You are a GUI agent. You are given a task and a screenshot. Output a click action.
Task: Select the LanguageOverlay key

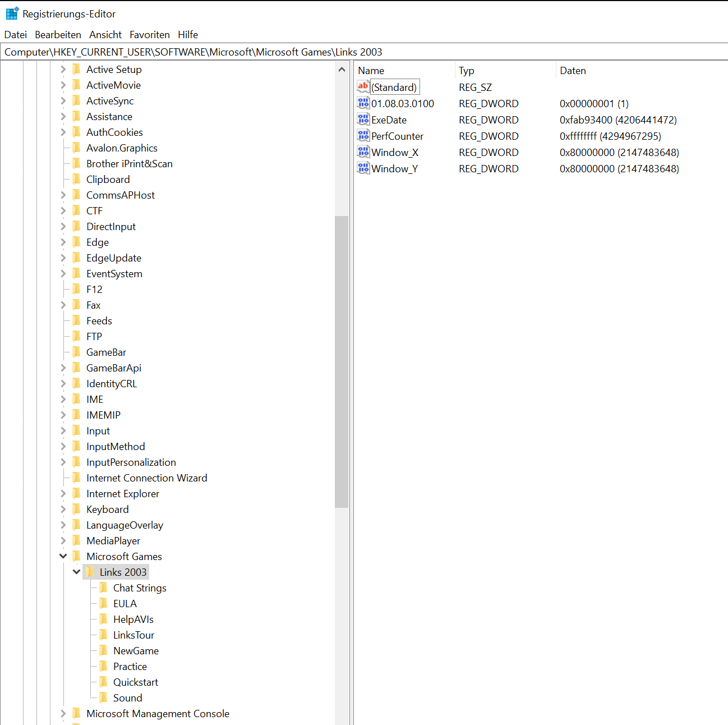pos(125,525)
